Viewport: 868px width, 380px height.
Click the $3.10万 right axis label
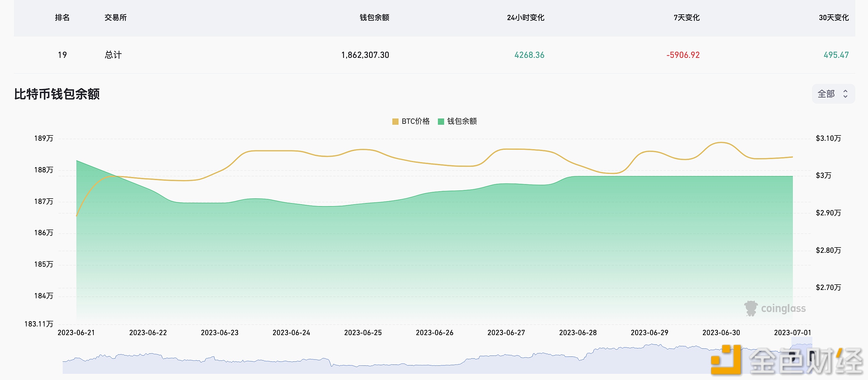pyautogui.click(x=829, y=138)
